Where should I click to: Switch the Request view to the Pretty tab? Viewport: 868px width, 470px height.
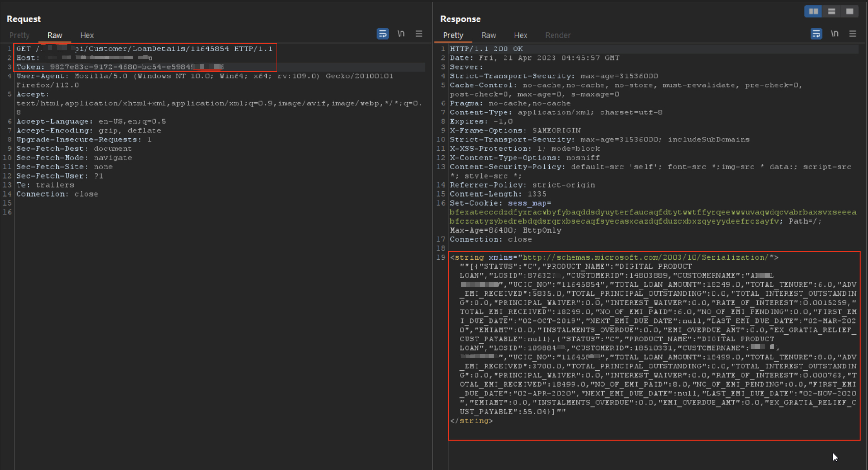[19, 35]
